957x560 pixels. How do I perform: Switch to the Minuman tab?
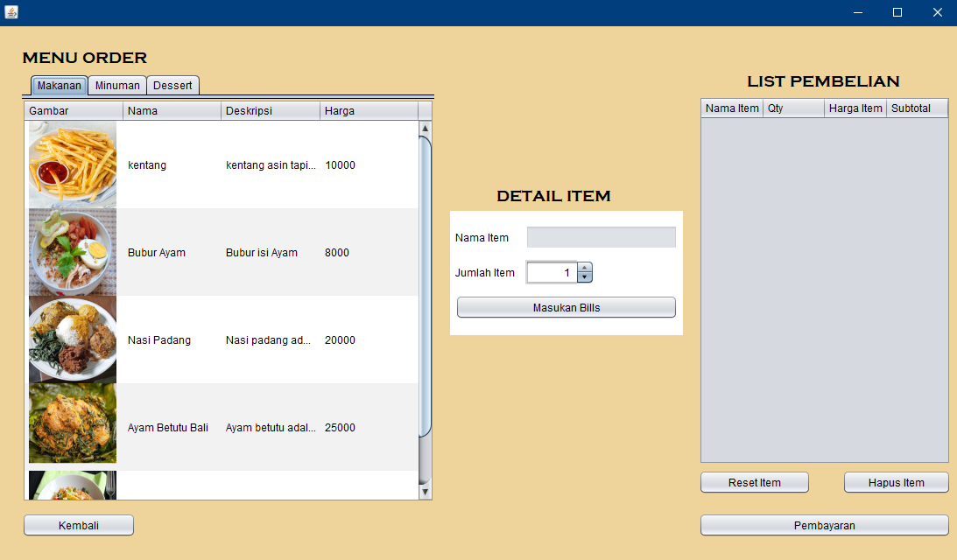point(117,86)
